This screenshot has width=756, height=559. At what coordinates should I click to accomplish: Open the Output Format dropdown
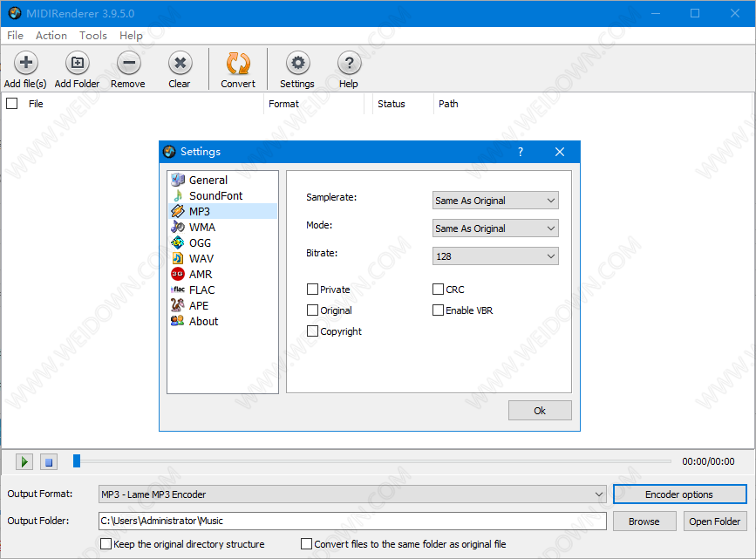pyautogui.click(x=352, y=494)
